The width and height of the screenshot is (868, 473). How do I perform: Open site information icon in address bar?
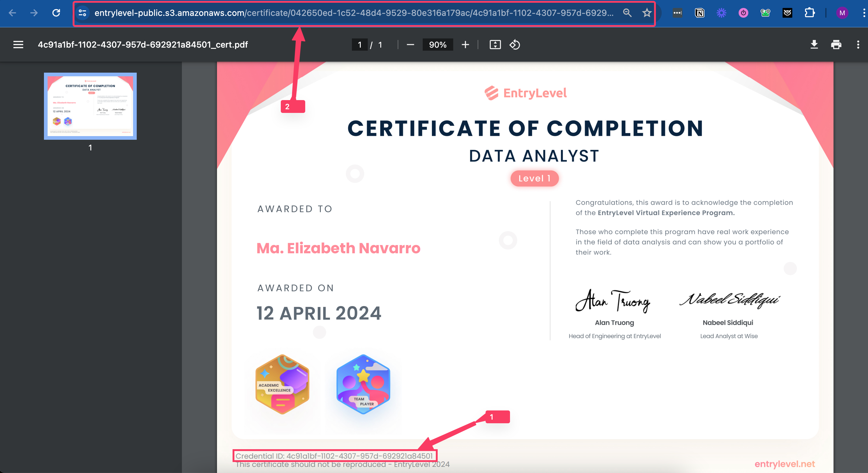coord(82,13)
